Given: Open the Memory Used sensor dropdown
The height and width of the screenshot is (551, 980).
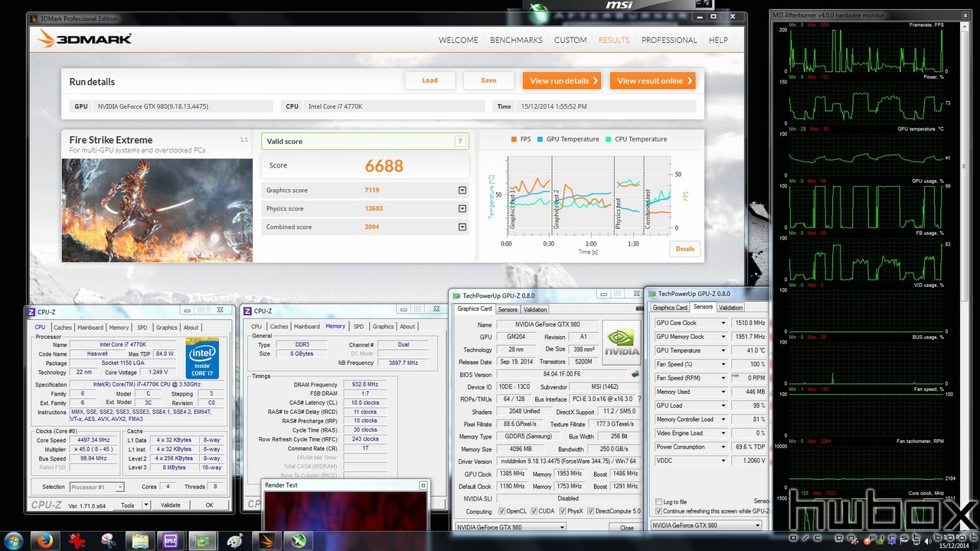Looking at the screenshot, I should coord(723,392).
